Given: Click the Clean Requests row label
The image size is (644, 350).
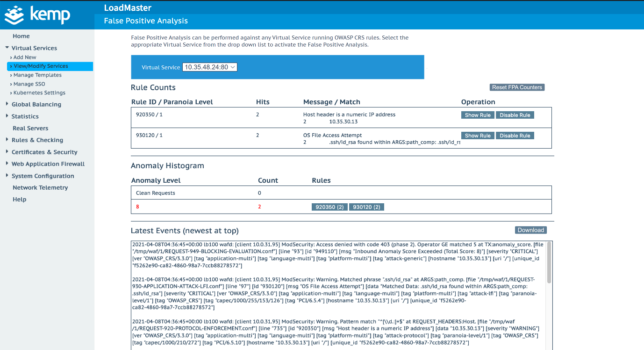Looking at the screenshot, I should pyautogui.click(x=156, y=193).
